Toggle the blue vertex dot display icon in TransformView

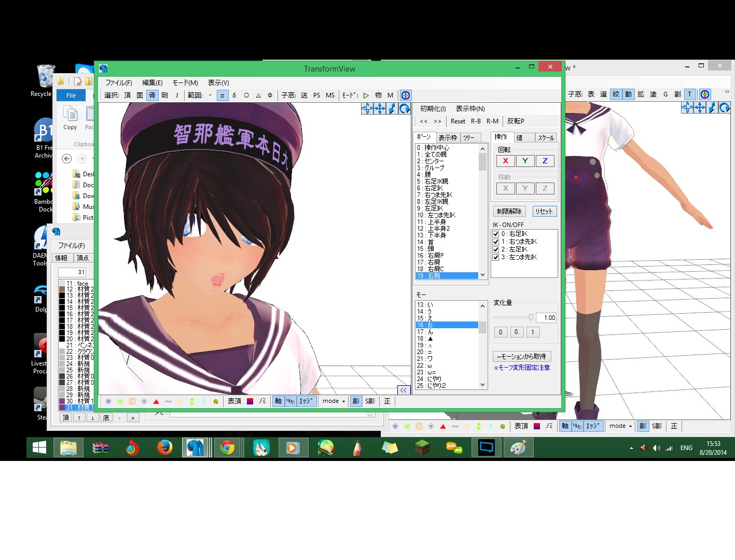108,401
